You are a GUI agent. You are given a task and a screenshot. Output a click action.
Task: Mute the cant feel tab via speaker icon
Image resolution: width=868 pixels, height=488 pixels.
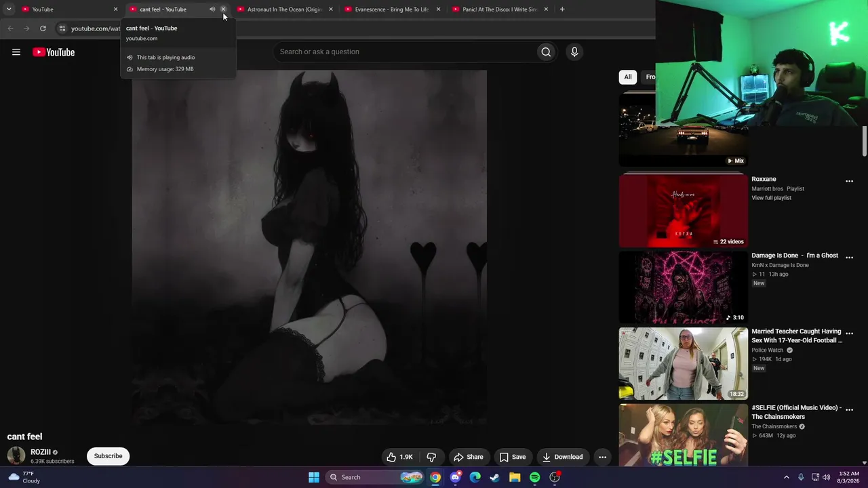pos(212,9)
